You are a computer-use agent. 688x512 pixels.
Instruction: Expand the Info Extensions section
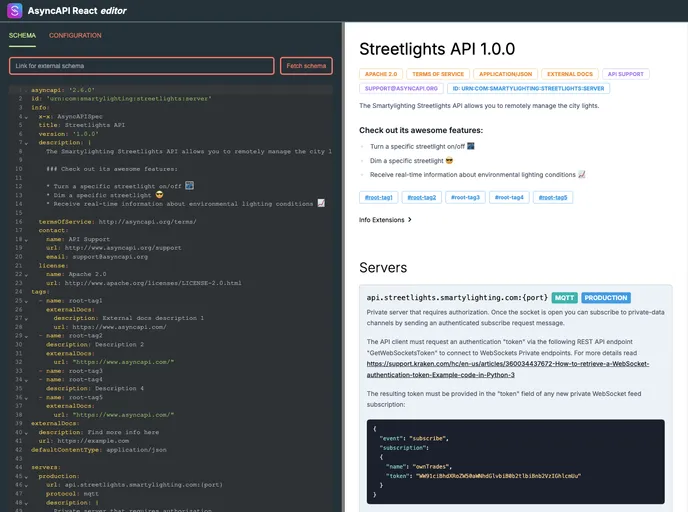385,220
